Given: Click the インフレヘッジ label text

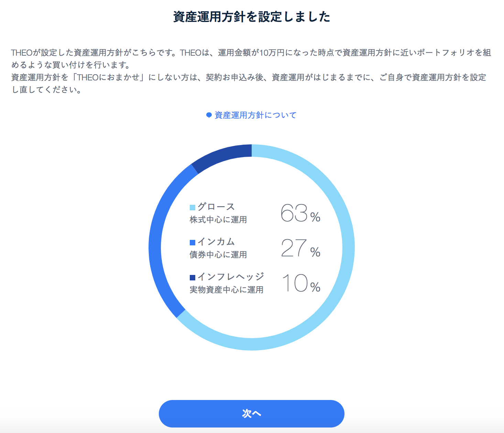Looking at the screenshot, I should coord(231,277).
